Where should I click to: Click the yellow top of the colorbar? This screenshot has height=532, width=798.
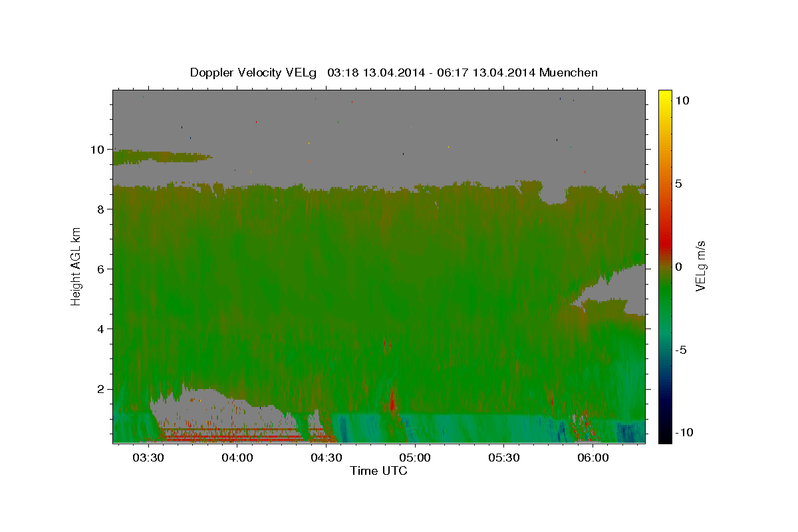pyautogui.click(x=664, y=98)
